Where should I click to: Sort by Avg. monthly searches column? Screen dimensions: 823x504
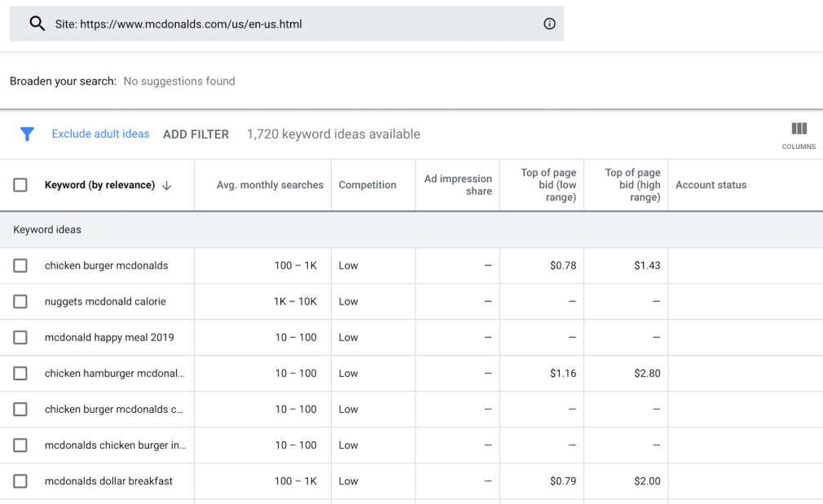270,185
